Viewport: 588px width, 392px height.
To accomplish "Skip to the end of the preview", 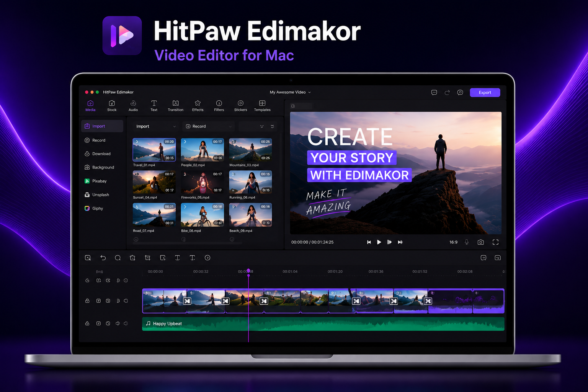I will (x=400, y=242).
